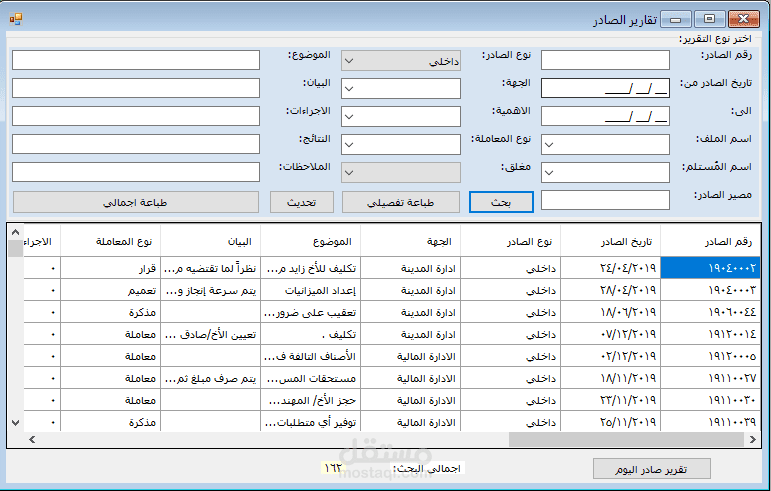The height and width of the screenshot is (491, 771).
Task: Click the تاريخ الصادر من date field
Action: (x=605, y=88)
